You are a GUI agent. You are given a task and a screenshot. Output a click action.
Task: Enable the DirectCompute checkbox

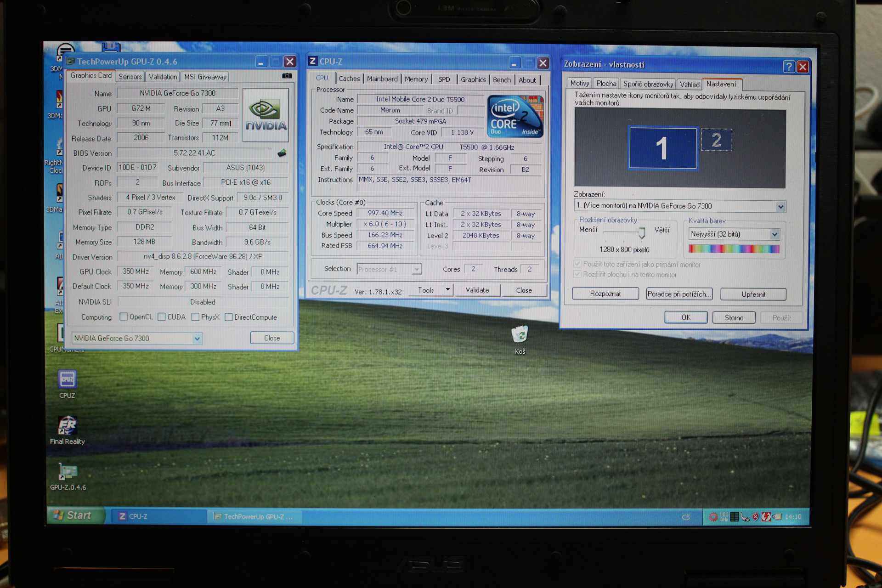228,317
